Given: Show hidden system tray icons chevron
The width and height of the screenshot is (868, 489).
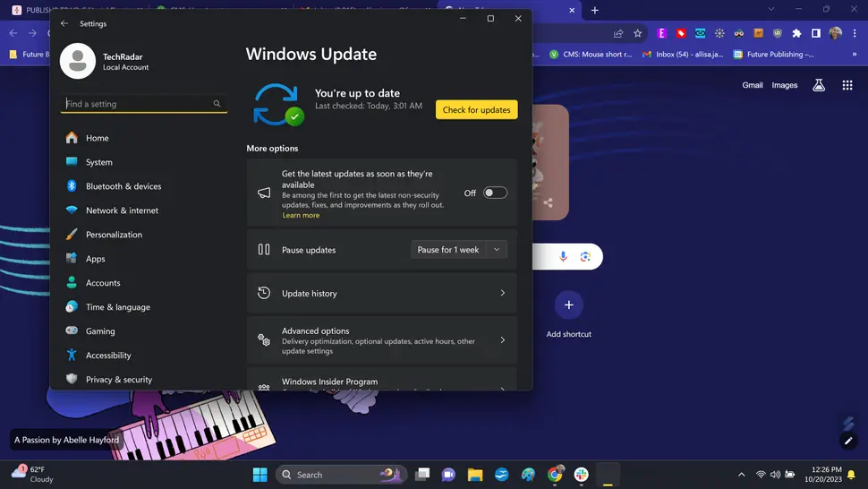Looking at the screenshot, I should pos(741,475).
